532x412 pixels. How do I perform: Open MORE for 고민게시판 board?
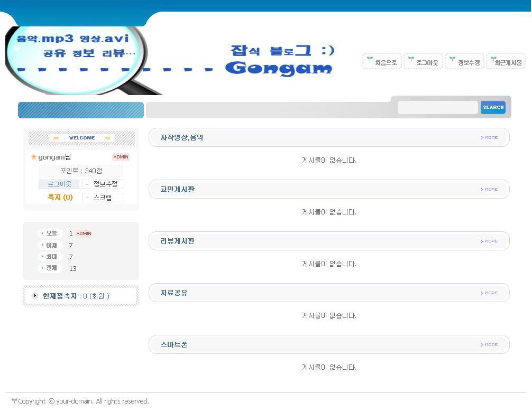click(x=490, y=190)
